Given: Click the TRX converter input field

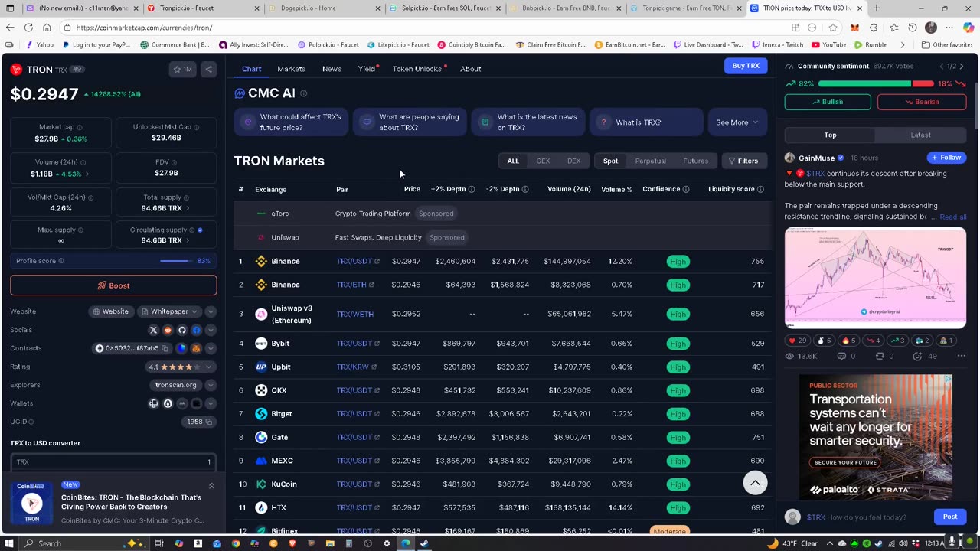Looking at the screenshot, I should point(113,461).
